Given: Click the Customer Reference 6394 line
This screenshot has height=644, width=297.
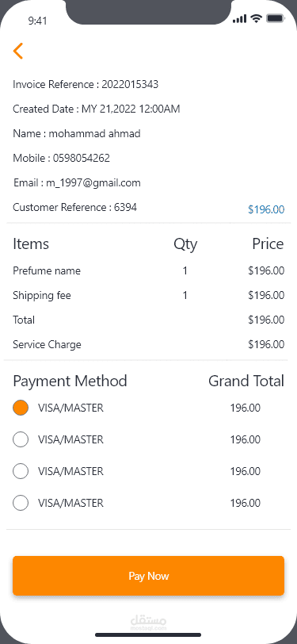Looking at the screenshot, I should pyautogui.click(x=74, y=208).
